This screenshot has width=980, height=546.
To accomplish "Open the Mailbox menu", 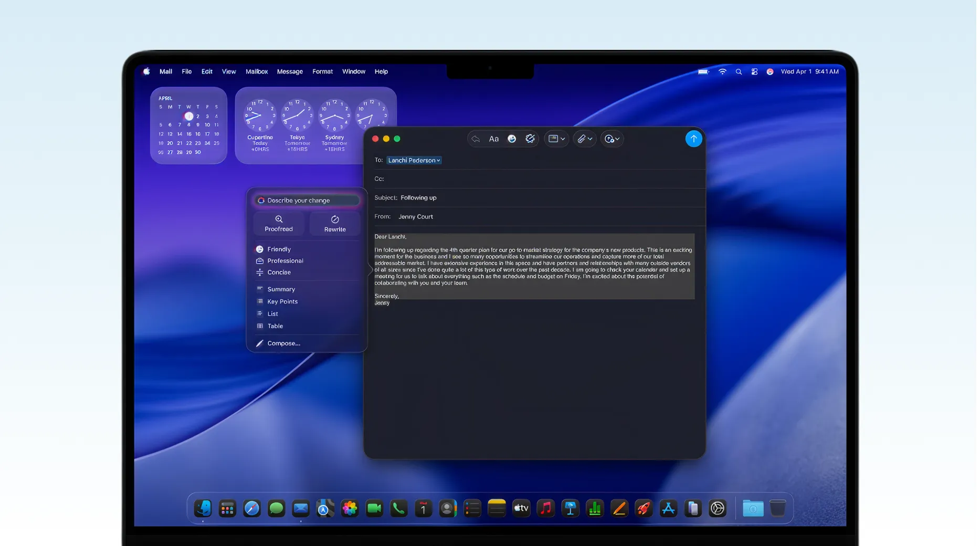I will point(257,71).
